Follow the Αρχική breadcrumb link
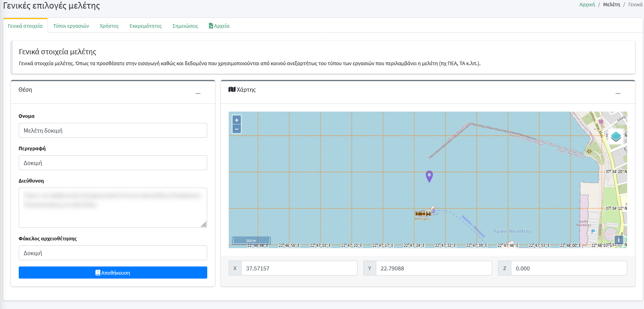Viewport: 644px width, 309px height. 587,5
